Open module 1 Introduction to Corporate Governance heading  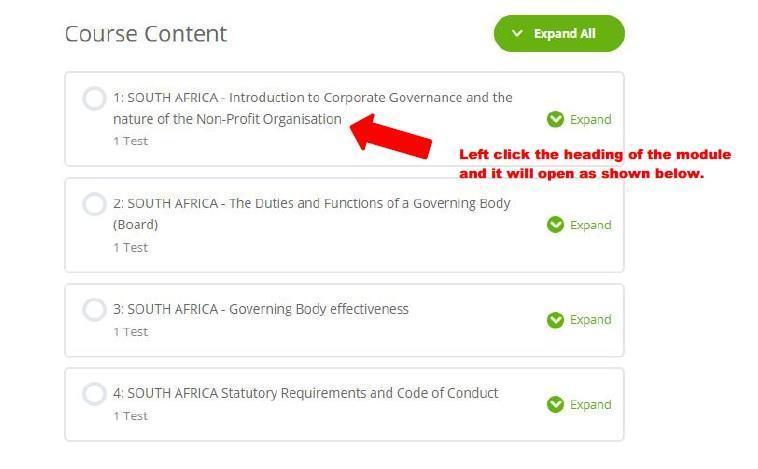313,108
